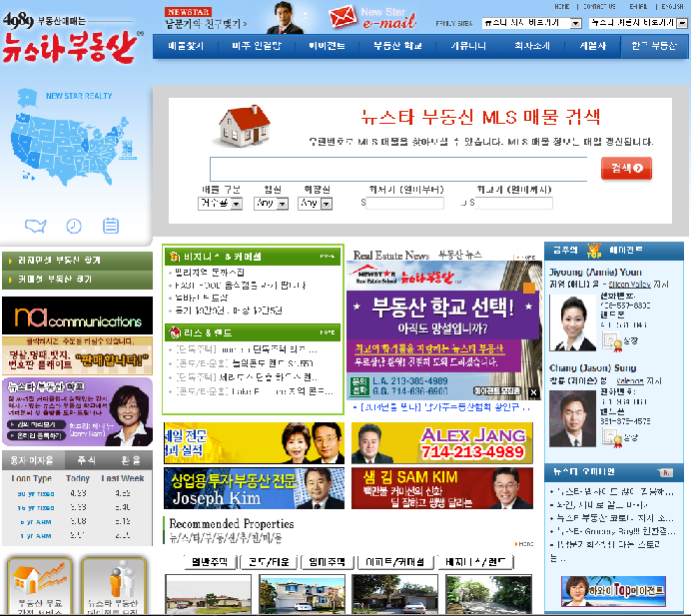Open the 한국 부동산 nav menu

[x=653, y=46]
